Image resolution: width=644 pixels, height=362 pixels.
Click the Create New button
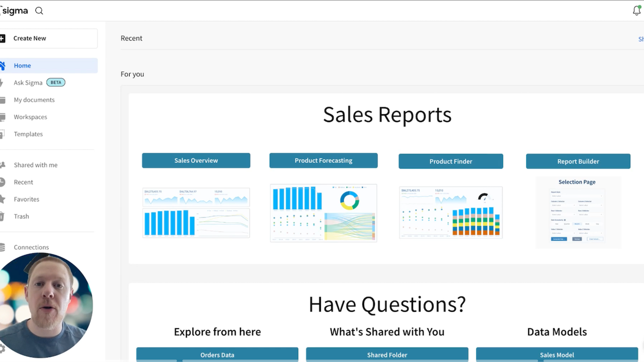click(x=48, y=38)
